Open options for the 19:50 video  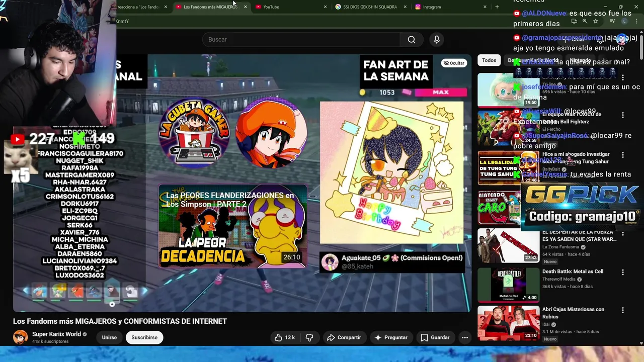623,77
